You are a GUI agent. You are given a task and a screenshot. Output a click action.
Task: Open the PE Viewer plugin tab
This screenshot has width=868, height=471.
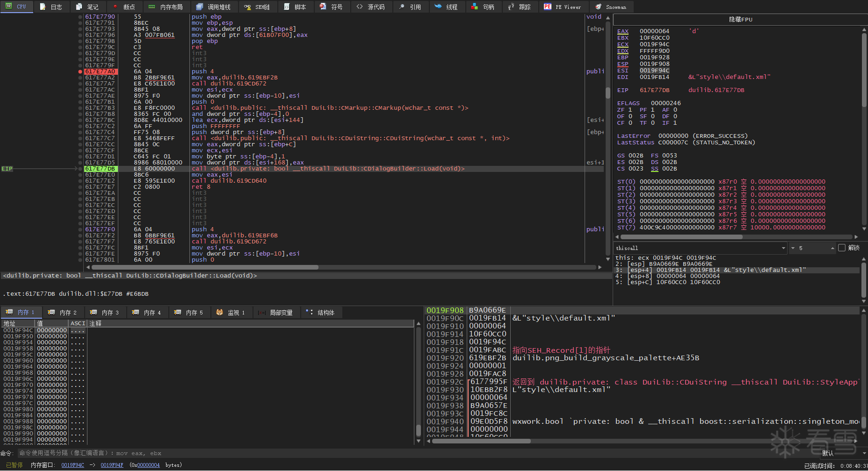(563, 7)
